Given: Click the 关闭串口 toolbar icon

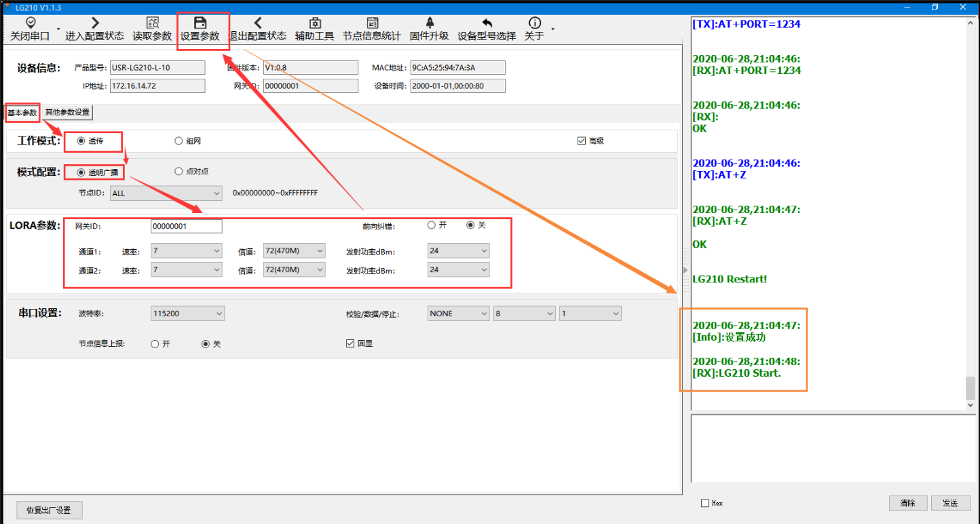Looking at the screenshot, I should pyautogui.click(x=30, y=23).
